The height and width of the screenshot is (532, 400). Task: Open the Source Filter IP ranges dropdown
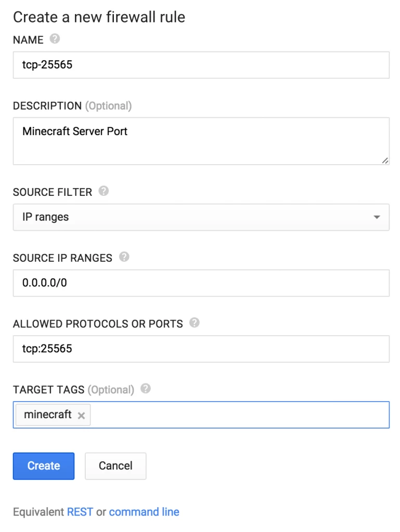[201, 217]
